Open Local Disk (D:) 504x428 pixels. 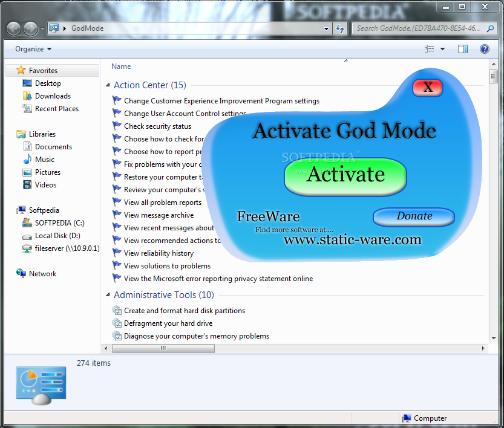(x=57, y=236)
